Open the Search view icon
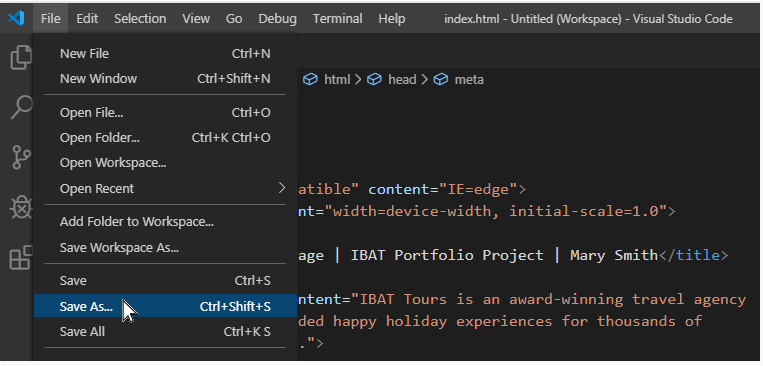Screen dimensions: 763x366 pyautogui.click(x=21, y=107)
